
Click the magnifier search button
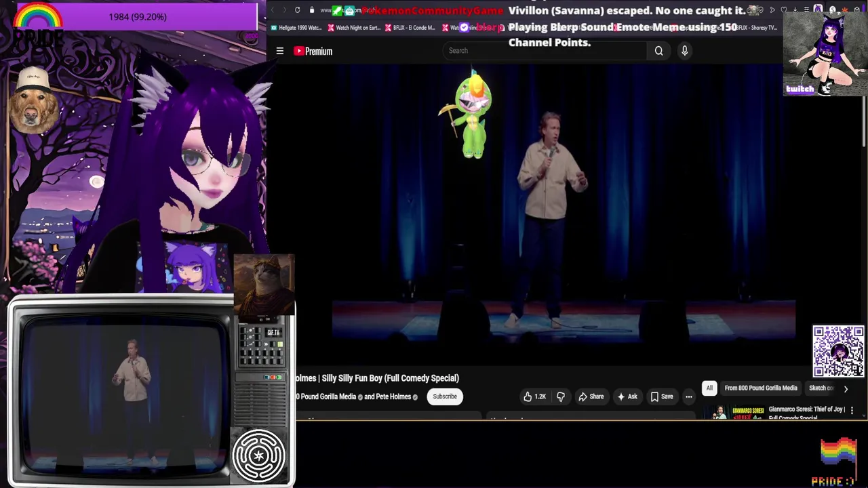tap(658, 51)
